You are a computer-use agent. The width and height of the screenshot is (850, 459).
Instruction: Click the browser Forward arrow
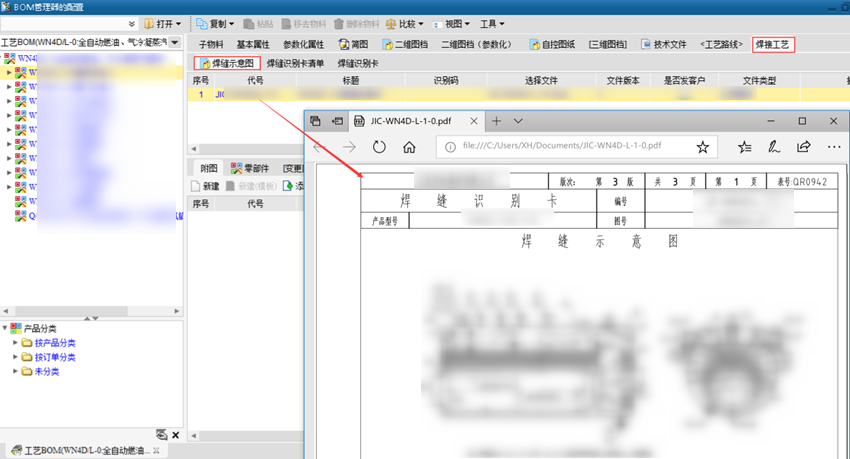coord(349,147)
